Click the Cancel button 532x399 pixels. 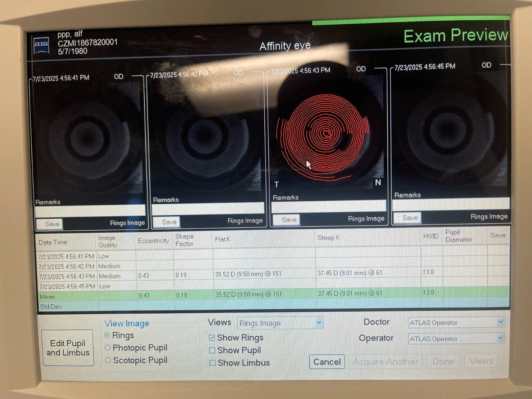pyautogui.click(x=327, y=362)
